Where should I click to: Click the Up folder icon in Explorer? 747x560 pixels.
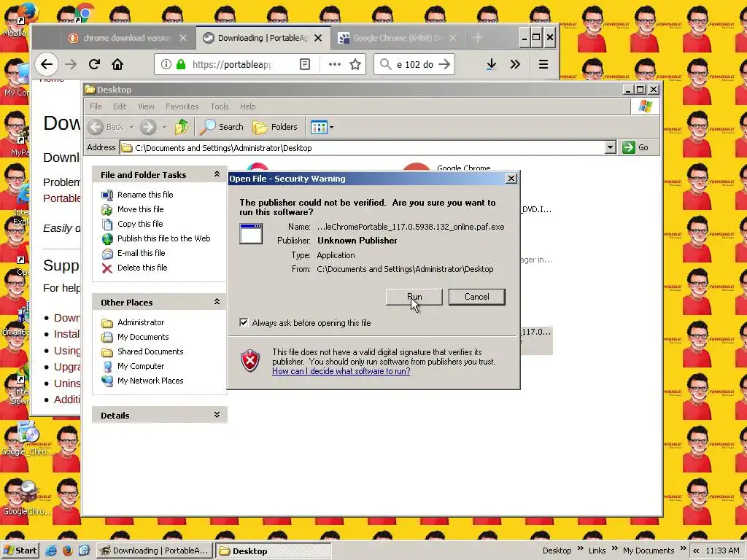tap(182, 127)
